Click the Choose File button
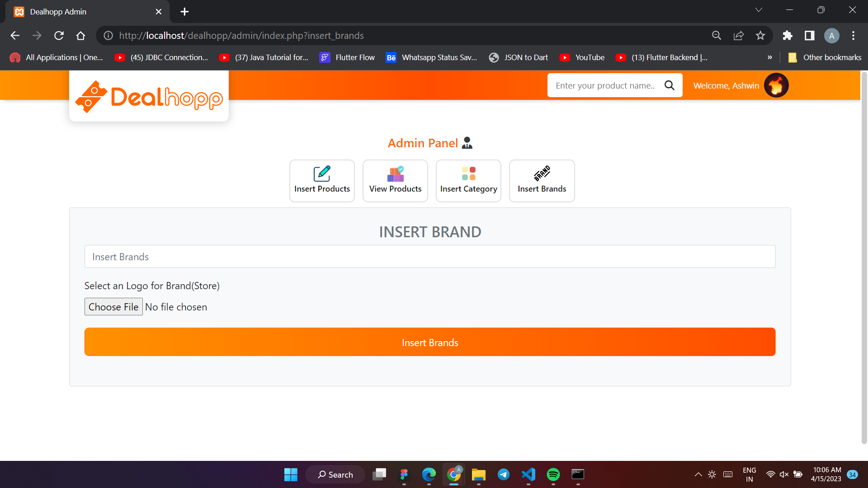Viewport: 868px width, 488px height. click(x=113, y=307)
